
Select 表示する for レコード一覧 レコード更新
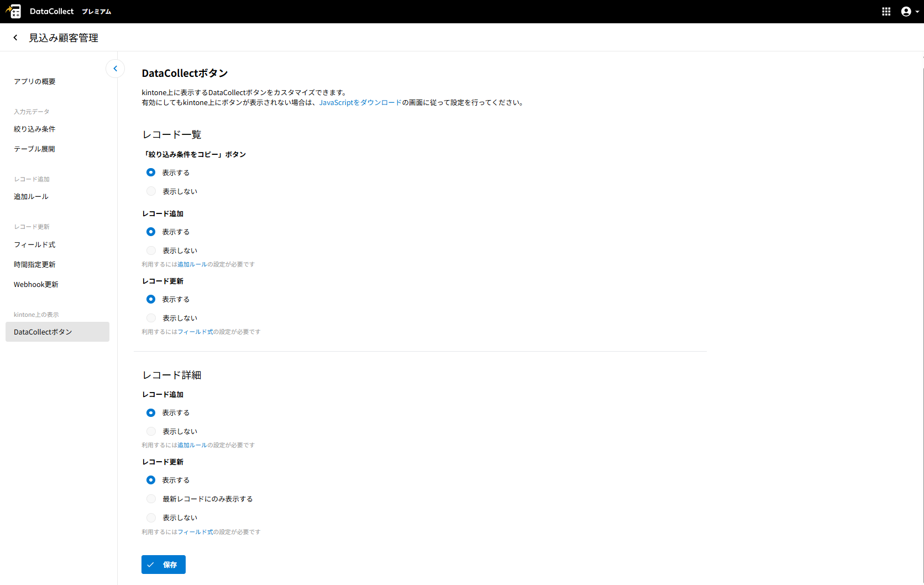[x=151, y=299]
